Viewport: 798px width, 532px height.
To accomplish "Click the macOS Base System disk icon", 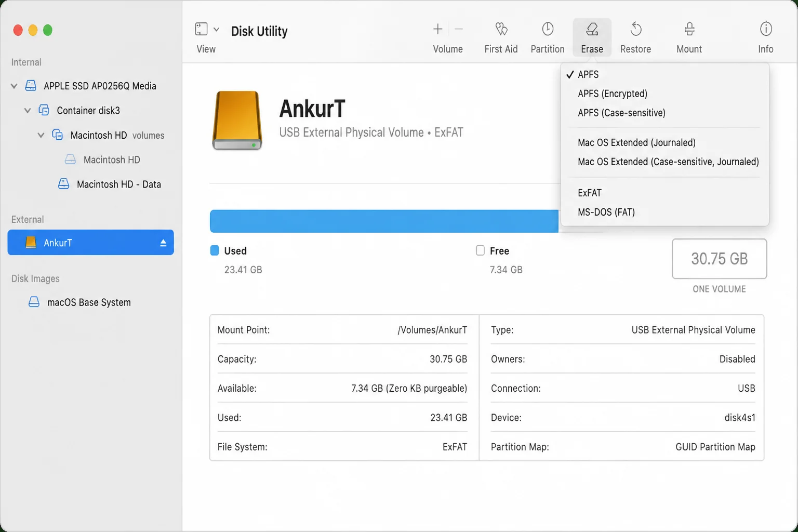I will pos(34,302).
